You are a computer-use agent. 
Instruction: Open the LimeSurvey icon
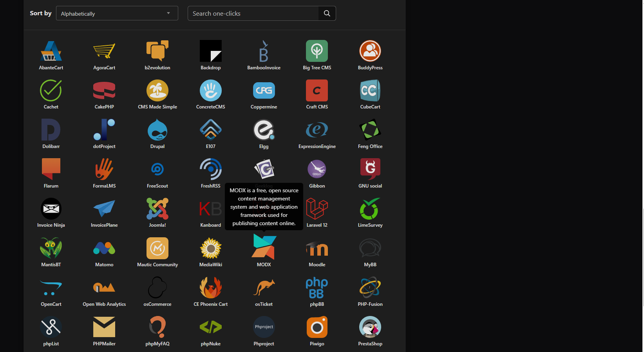(x=370, y=209)
